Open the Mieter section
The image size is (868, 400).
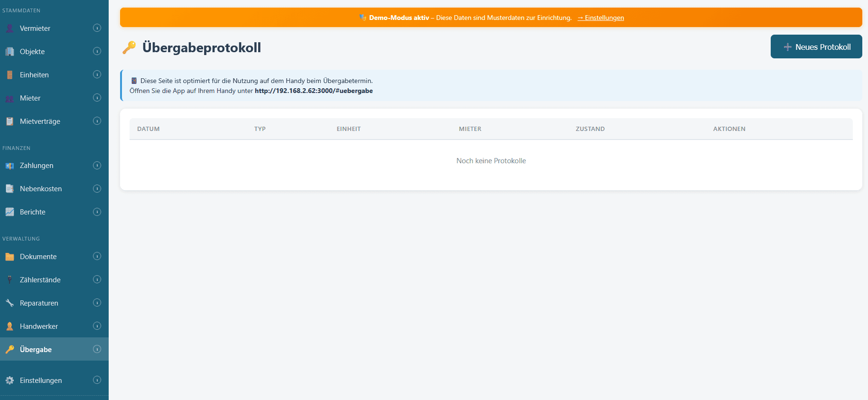click(x=30, y=98)
